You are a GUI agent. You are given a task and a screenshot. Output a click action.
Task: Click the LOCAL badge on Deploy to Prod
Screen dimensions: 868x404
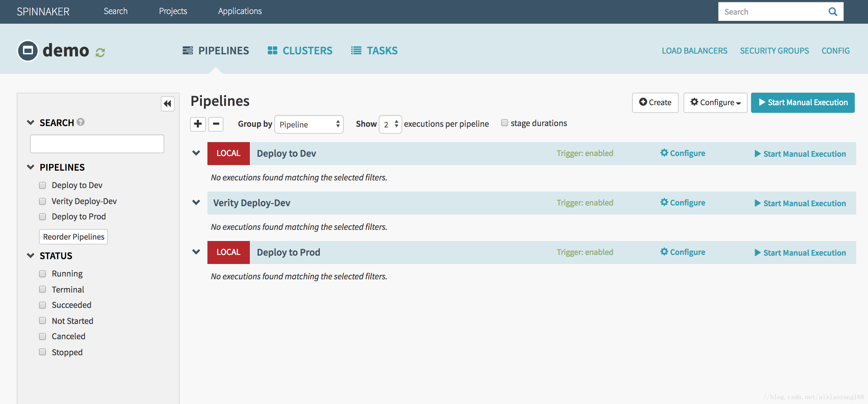coord(229,252)
